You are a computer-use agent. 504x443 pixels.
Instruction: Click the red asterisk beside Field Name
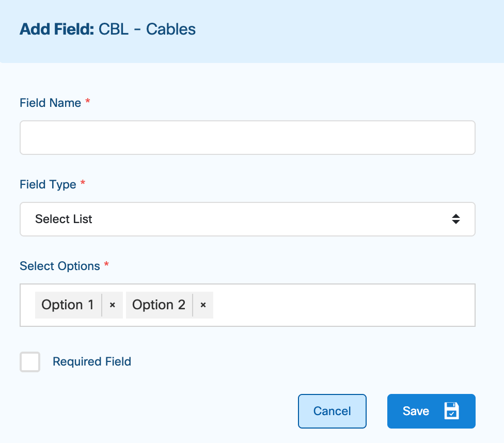87,102
